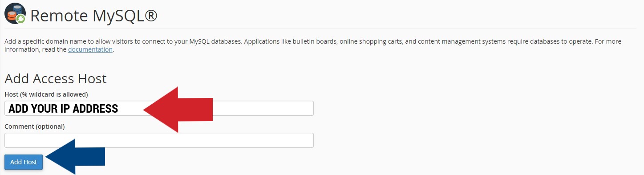Click the Comment (optional) label
This screenshot has width=644, height=175.
click(x=35, y=126)
